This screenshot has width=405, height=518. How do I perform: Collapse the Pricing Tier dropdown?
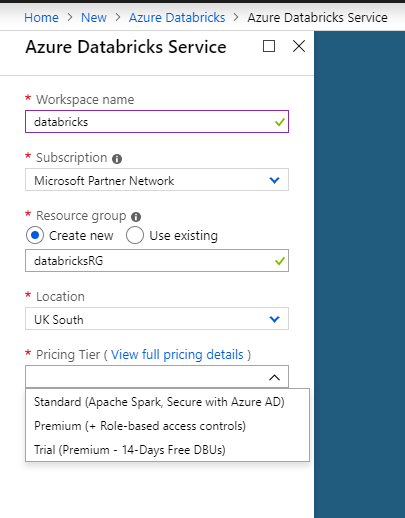tap(274, 377)
